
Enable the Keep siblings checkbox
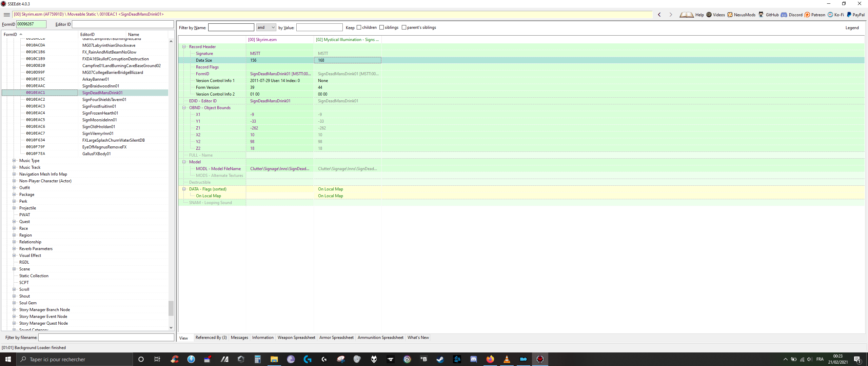click(x=381, y=27)
